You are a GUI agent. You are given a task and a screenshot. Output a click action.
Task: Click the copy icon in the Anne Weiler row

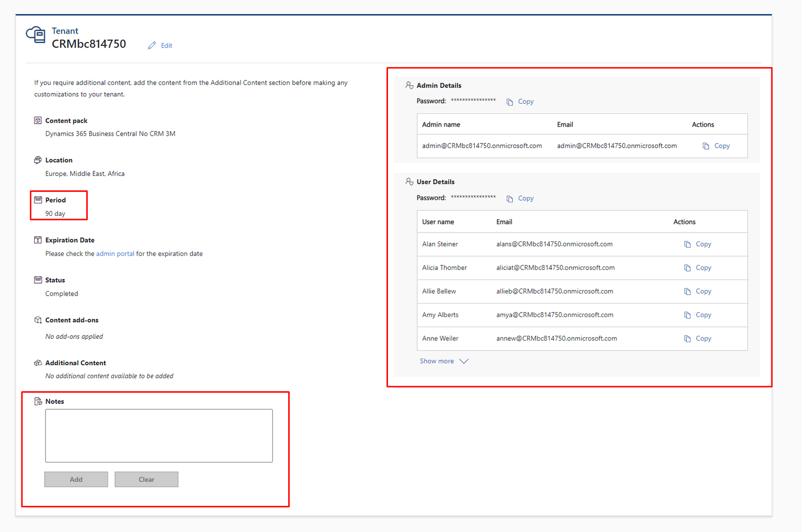tap(688, 339)
